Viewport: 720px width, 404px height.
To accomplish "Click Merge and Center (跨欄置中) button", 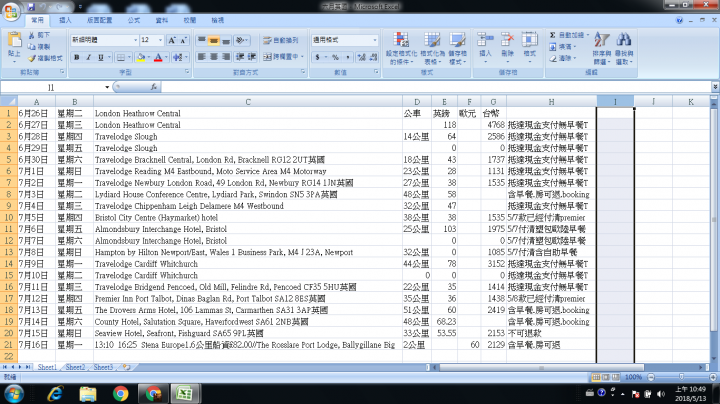I will pyautogui.click(x=281, y=57).
